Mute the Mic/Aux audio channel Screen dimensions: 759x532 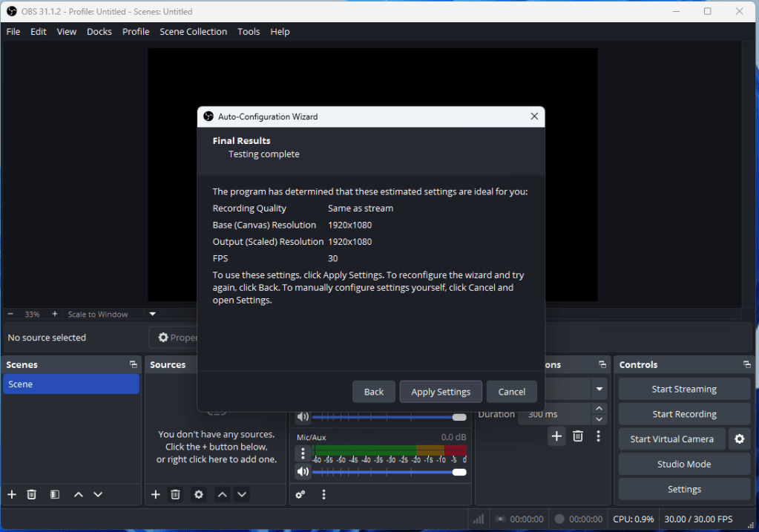pyautogui.click(x=303, y=472)
